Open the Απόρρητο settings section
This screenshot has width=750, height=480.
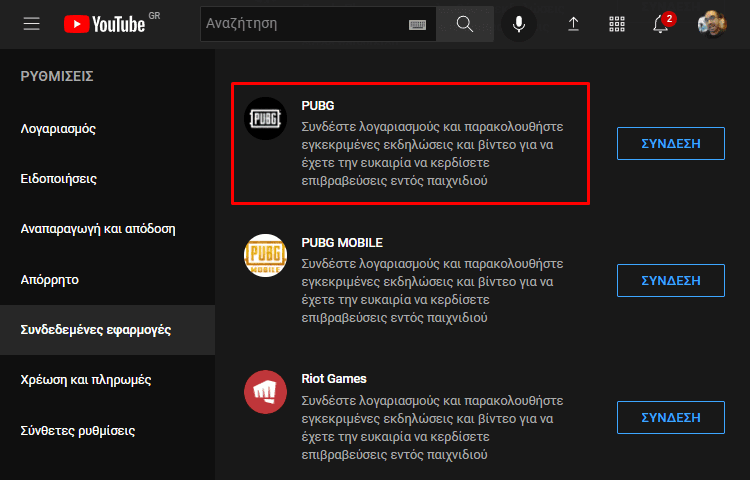[50, 280]
